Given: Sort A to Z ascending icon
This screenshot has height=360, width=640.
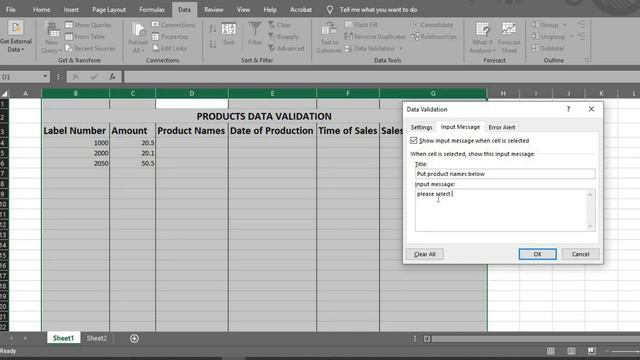Looking at the screenshot, I should click(x=213, y=29).
